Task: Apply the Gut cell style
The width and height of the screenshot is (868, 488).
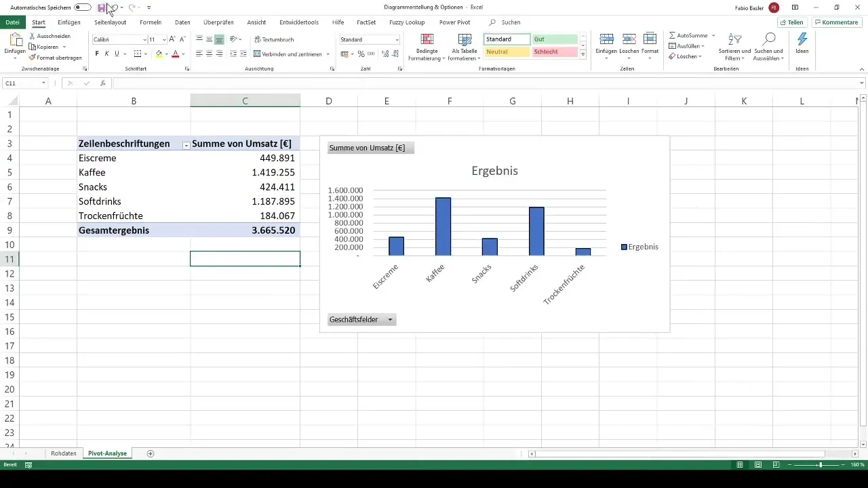Action: pos(555,39)
